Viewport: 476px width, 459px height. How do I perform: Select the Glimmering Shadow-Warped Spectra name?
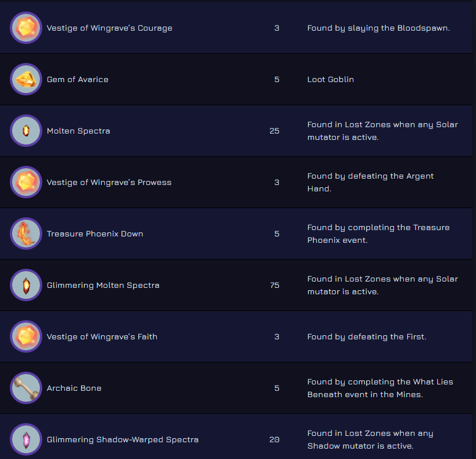[x=123, y=439]
